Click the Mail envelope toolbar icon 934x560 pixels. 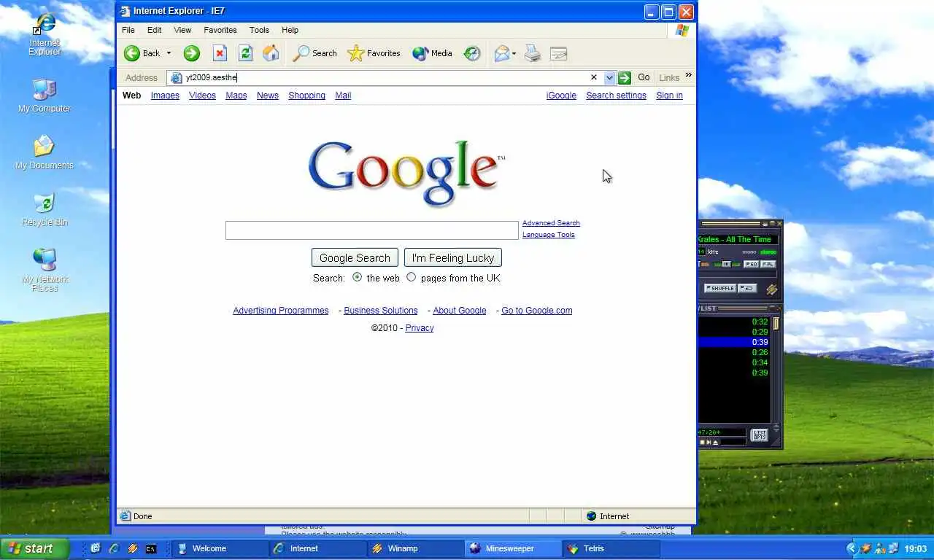[x=502, y=53]
